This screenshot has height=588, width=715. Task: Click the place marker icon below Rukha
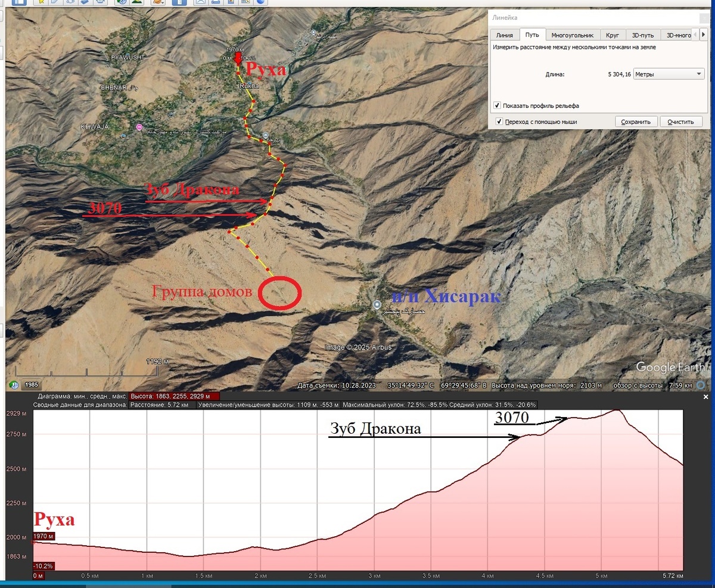pos(265,136)
